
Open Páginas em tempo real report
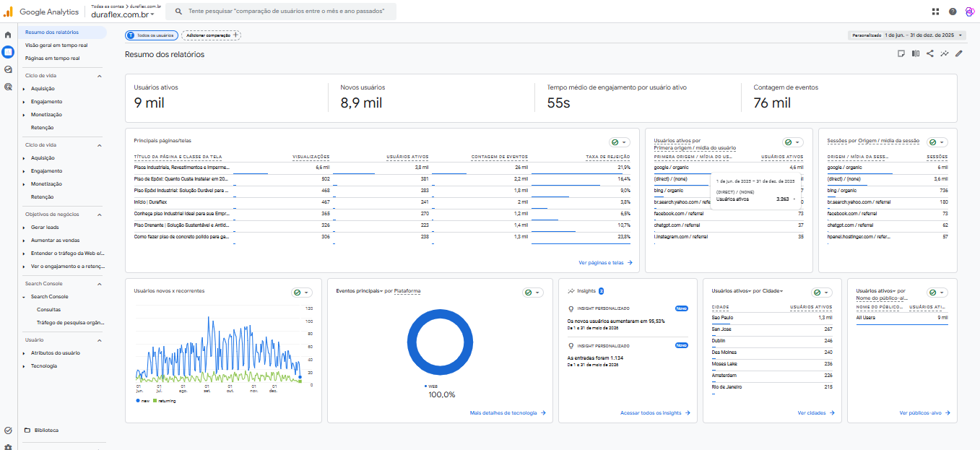[52, 58]
